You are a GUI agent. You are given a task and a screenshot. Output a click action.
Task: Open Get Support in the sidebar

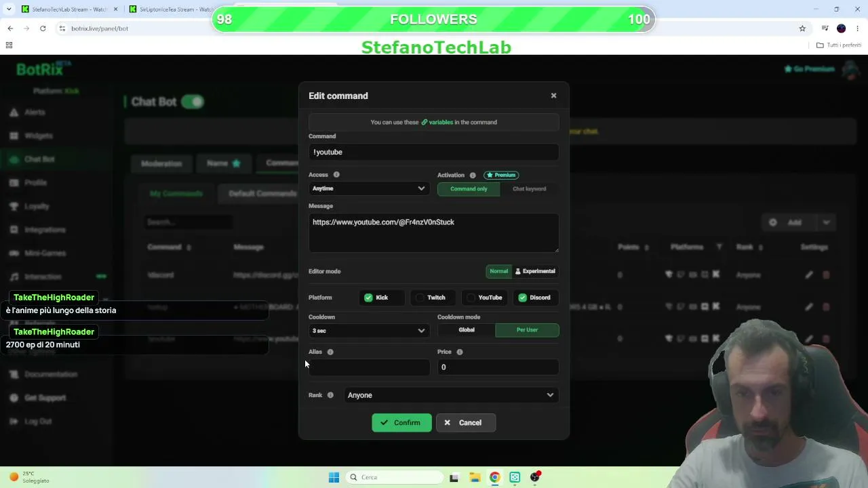(45, 398)
